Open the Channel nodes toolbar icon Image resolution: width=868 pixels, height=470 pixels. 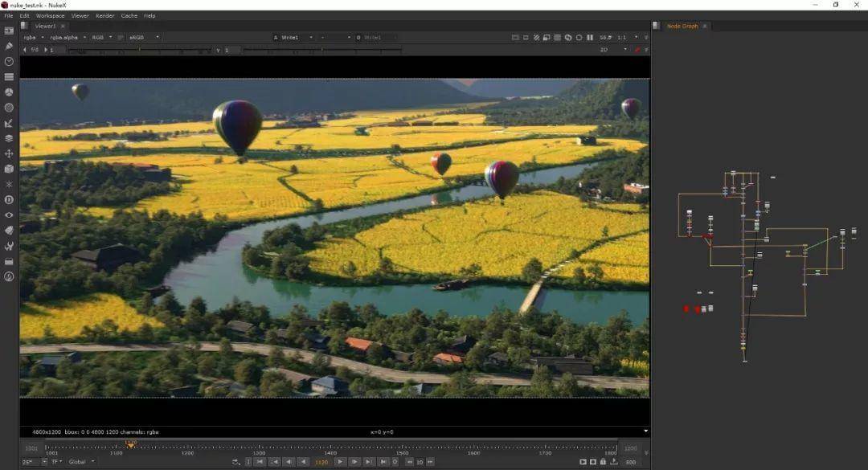(x=9, y=77)
